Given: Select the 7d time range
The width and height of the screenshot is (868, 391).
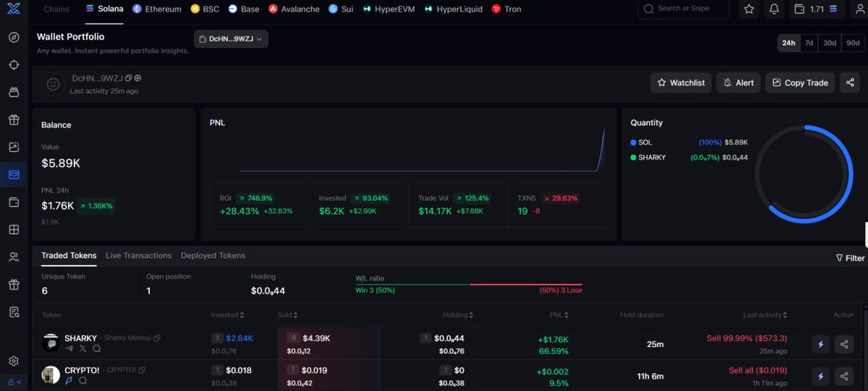Looking at the screenshot, I should 809,43.
